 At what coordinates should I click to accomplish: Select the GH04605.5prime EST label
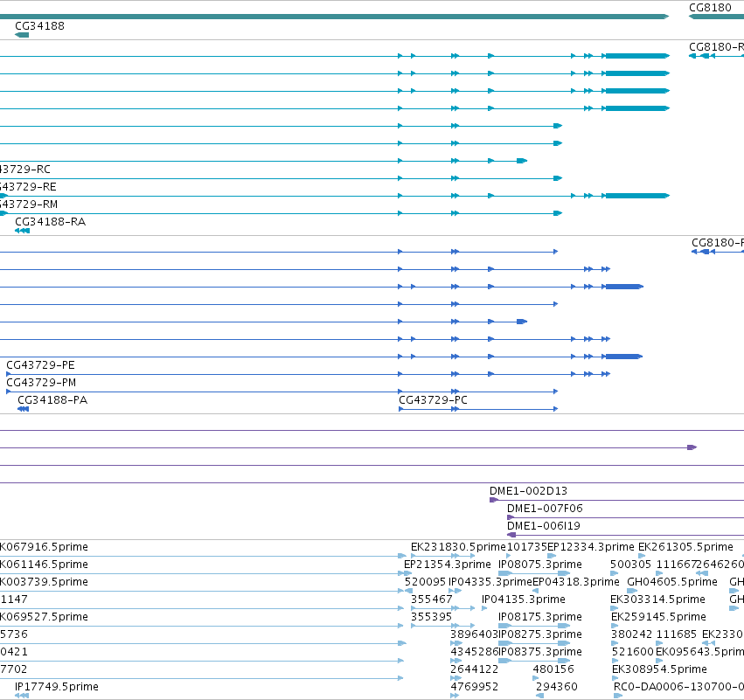672,582
